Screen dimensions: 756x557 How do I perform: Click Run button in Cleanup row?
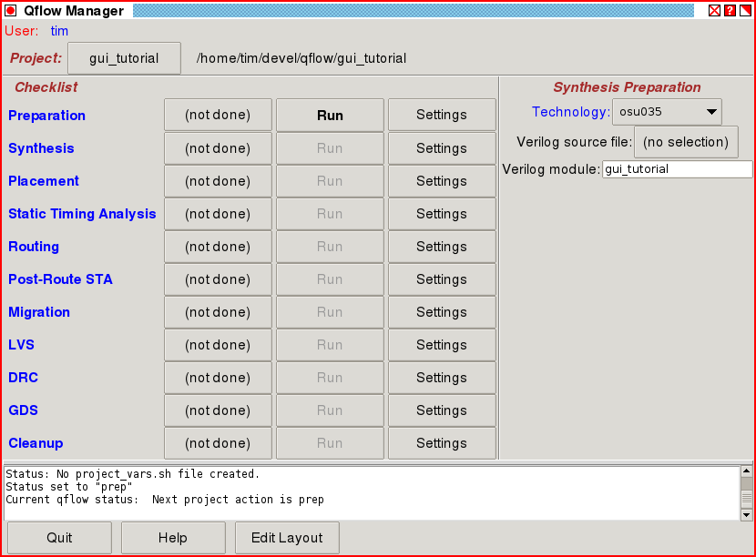[330, 443]
